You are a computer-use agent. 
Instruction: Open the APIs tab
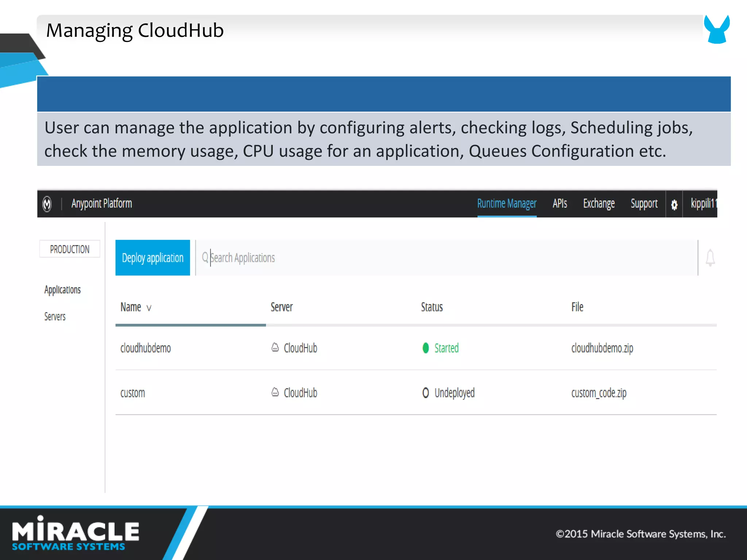click(560, 203)
